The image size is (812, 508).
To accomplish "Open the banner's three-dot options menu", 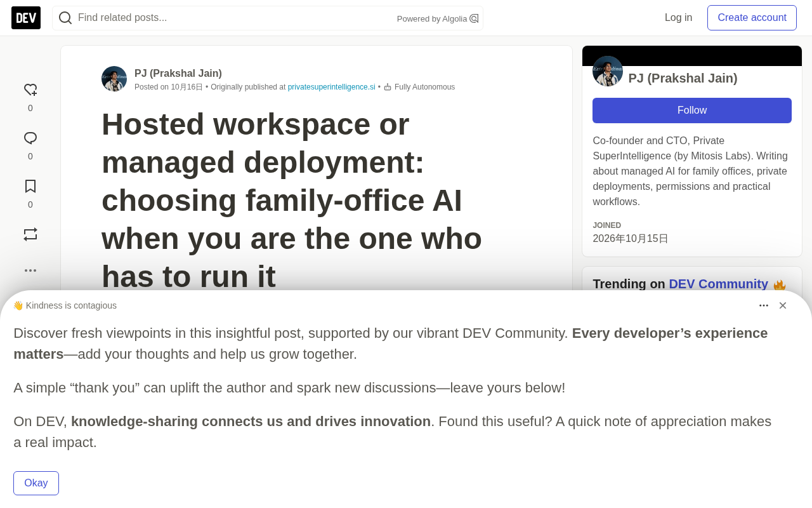I will pos(764,305).
